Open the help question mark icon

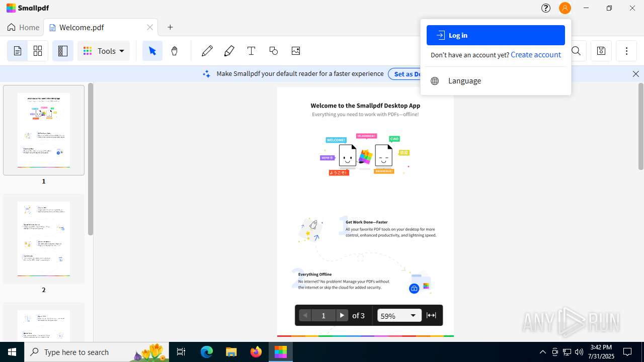pyautogui.click(x=546, y=8)
